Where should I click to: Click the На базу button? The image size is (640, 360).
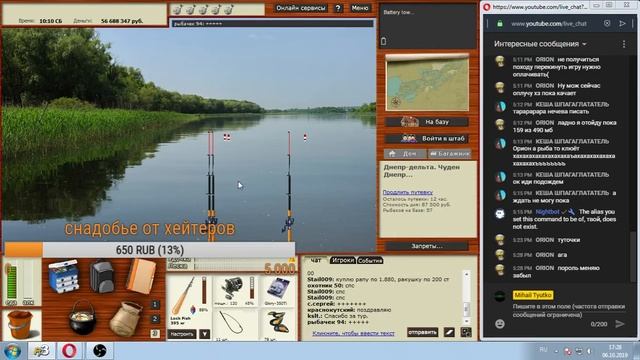pos(427,122)
